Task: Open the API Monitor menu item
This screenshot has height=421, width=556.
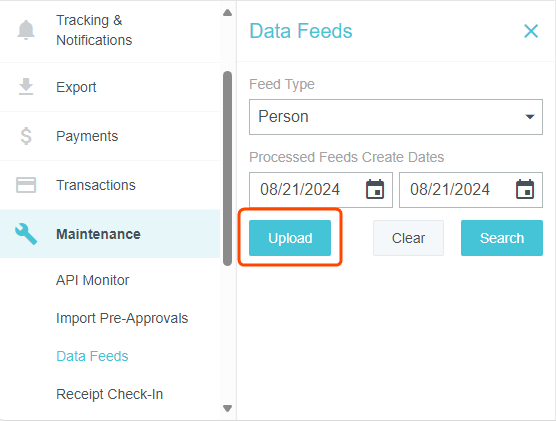Action: [x=93, y=280]
